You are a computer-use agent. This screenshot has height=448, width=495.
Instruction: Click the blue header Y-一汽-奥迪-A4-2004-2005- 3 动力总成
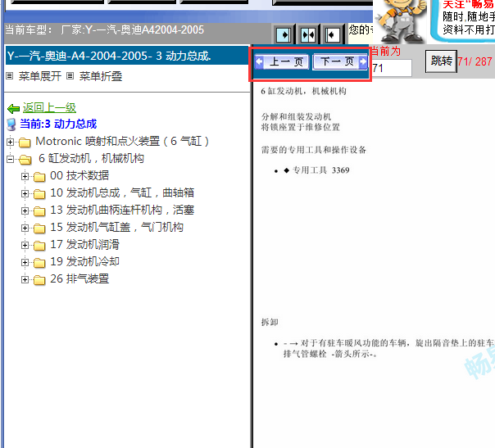127,56
